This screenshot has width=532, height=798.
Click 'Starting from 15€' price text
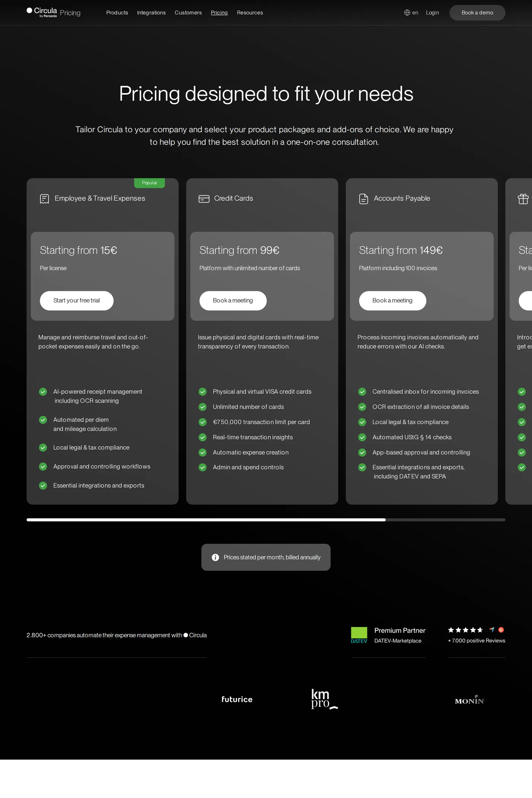pyautogui.click(x=78, y=250)
